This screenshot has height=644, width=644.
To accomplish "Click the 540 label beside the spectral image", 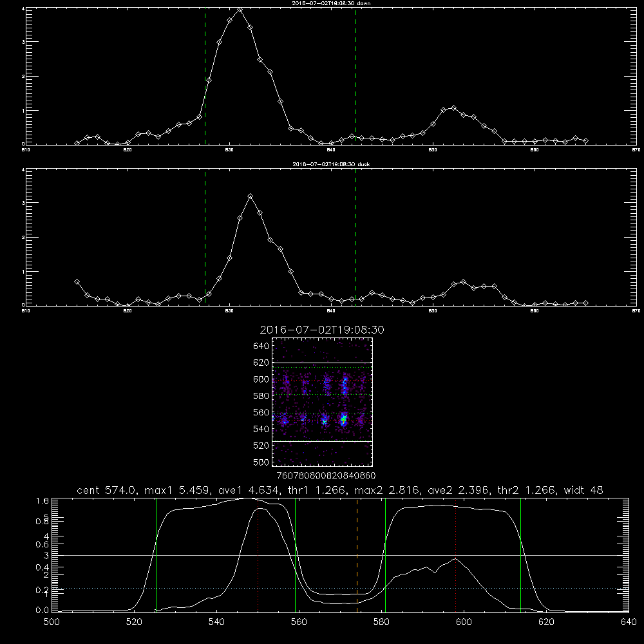I will pyautogui.click(x=261, y=429).
